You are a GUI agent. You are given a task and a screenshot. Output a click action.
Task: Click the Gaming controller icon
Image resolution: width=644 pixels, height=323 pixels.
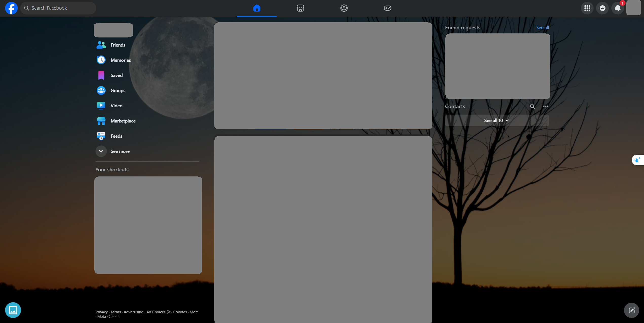coord(387,8)
